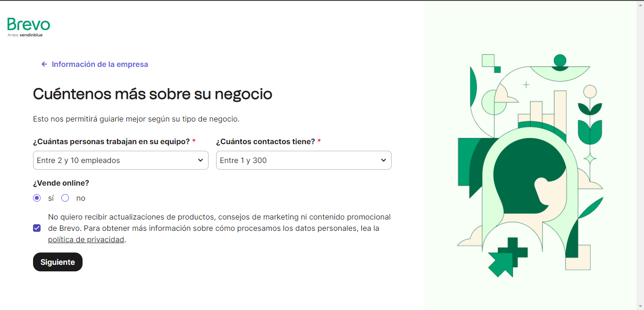Open the política de privacidad link
Image resolution: width=644 pixels, height=310 pixels.
coord(86,239)
